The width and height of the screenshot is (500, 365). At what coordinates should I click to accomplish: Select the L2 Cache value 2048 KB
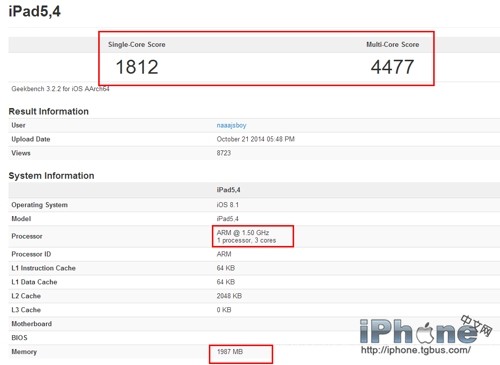[229, 296]
